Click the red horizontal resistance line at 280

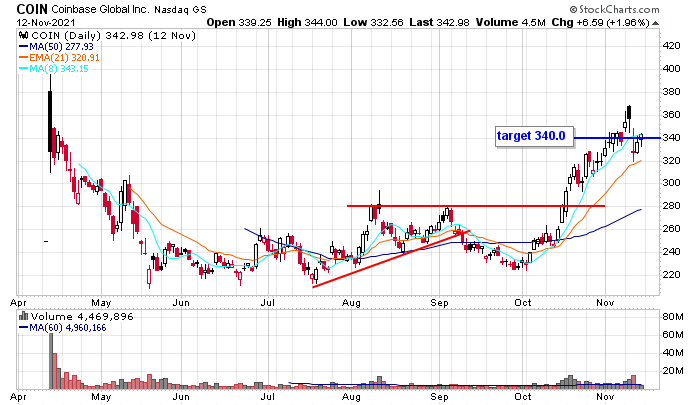[x=476, y=206]
